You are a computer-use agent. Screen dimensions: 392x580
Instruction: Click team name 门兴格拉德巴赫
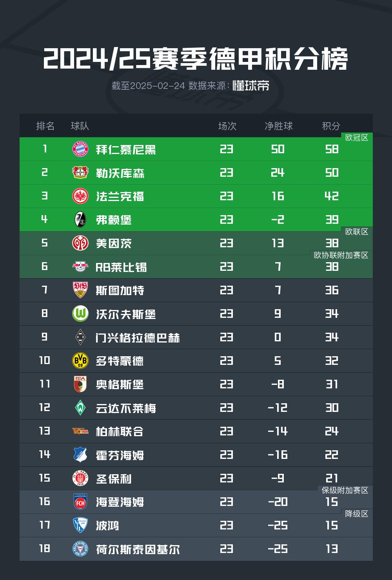138,338
